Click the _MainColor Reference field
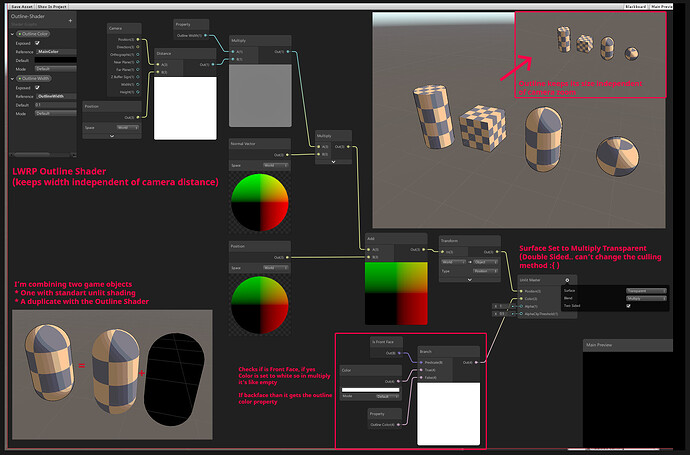The width and height of the screenshot is (690, 455). click(x=56, y=51)
